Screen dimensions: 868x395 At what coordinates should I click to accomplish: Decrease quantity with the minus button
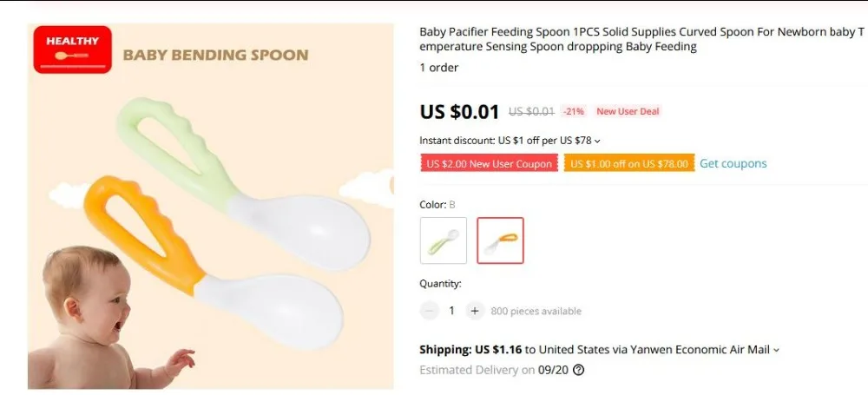(x=429, y=311)
